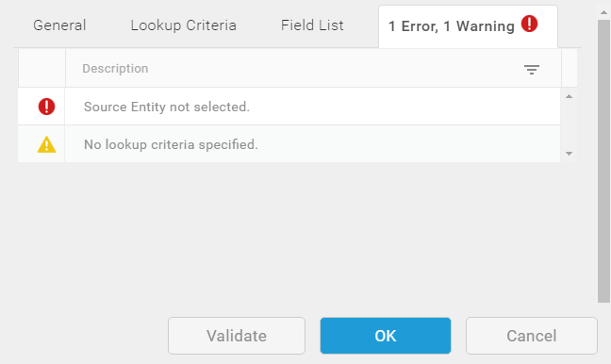
Task: Select the 1 Error, 1 Warning tab
Action: pos(468,26)
